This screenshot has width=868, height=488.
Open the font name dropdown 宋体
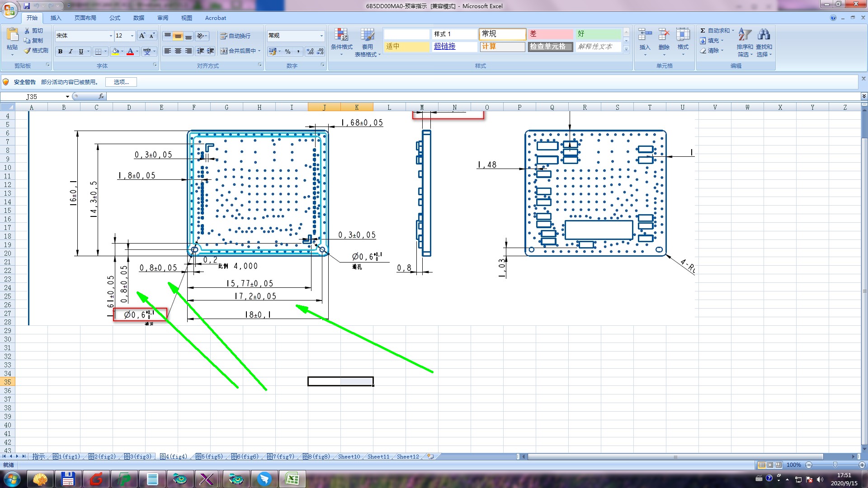click(111, 36)
